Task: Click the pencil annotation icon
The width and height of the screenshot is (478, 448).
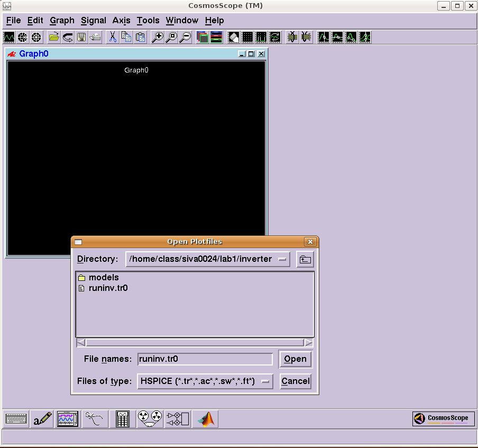Action: click(x=42, y=419)
